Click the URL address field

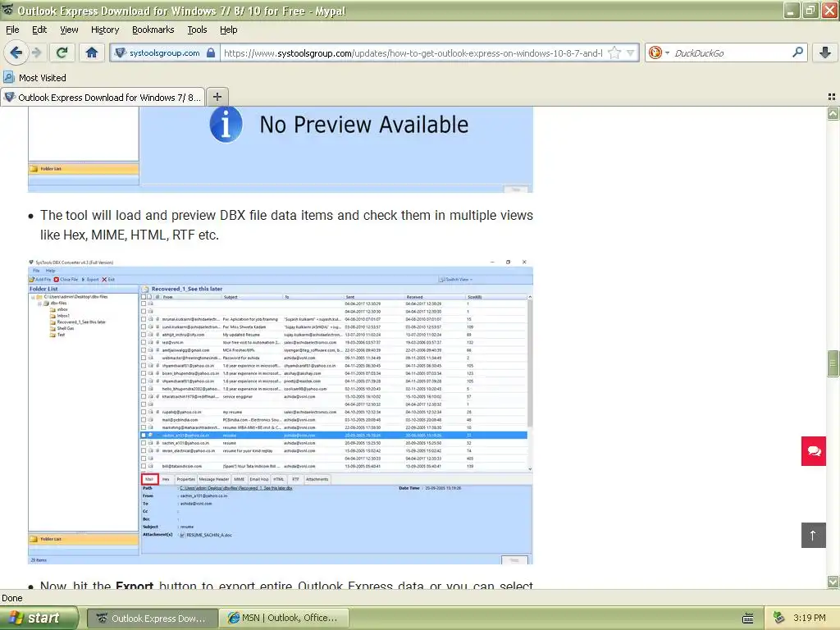[413, 53]
